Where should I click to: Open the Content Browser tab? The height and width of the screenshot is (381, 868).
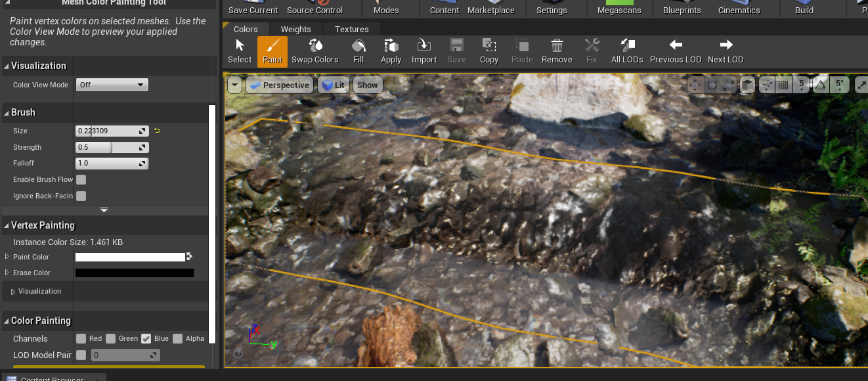[53, 378]
